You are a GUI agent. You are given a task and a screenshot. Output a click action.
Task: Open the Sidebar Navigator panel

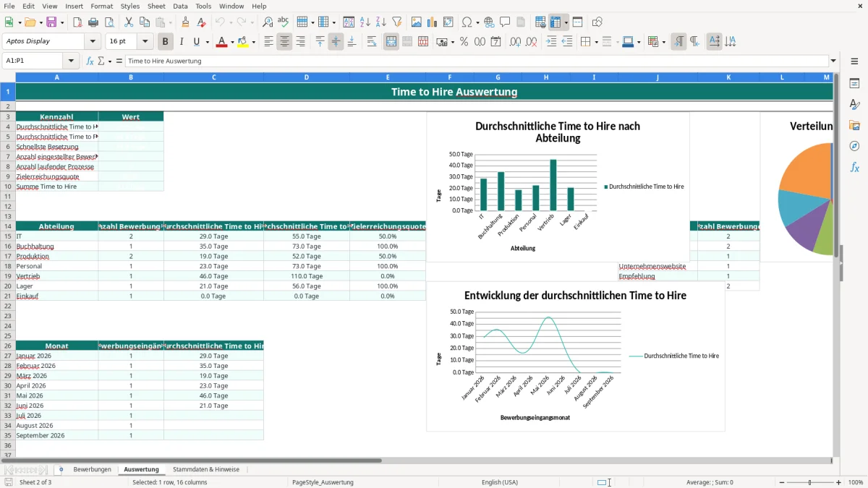854,146
